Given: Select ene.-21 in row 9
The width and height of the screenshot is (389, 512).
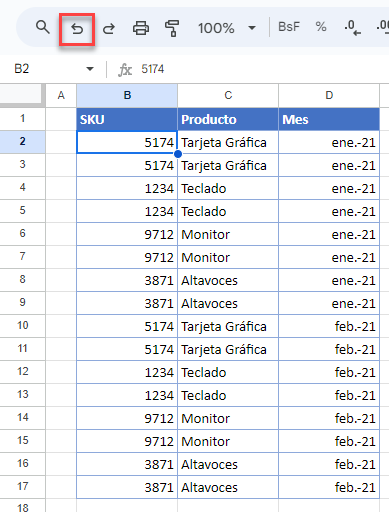Looking at the screenshot, I should tap(329, 303).
